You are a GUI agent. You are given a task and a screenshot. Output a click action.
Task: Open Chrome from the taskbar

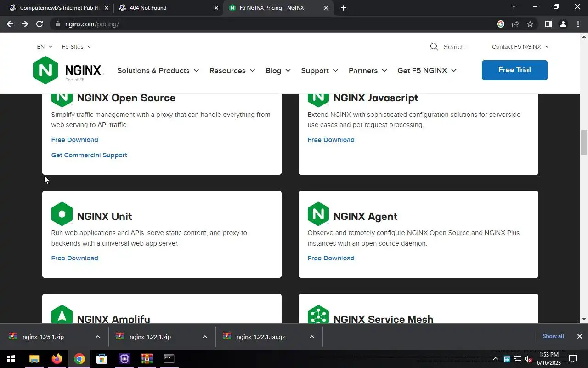point(79,359)
